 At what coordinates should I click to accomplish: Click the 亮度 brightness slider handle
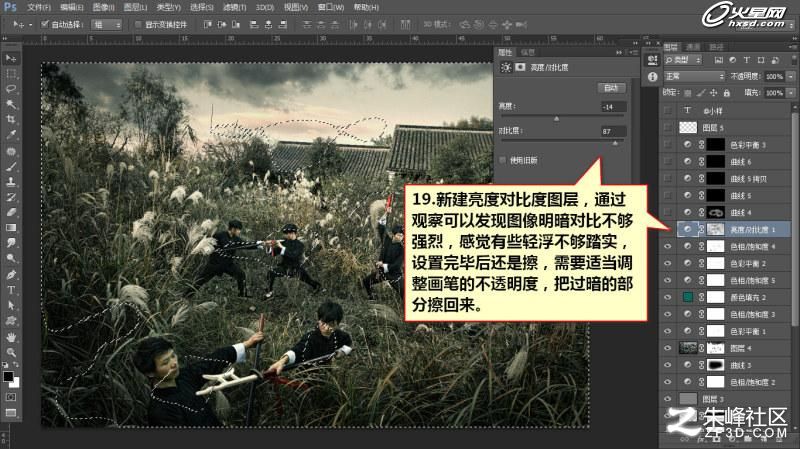(557, 118)
